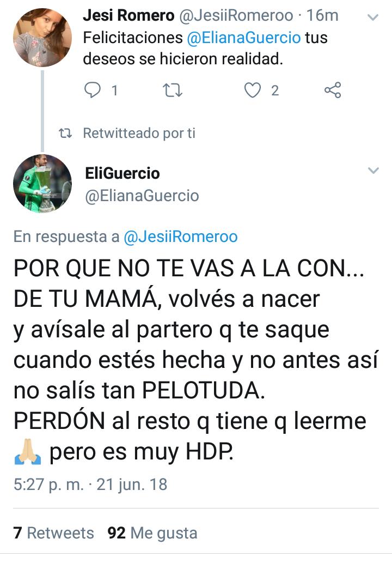Screen dimensions: 392x569
Task: Retweet Jesi Romero's tweet using the retweet icon
Action: click(172, 90)
